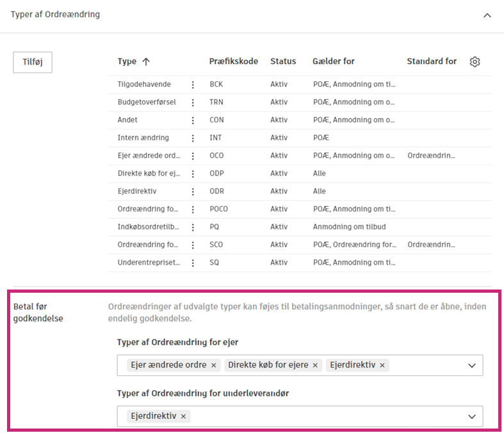The image size is (504, 433).
Task: Click three-dot menu for Intern ændring
Action: coord(193,138)
